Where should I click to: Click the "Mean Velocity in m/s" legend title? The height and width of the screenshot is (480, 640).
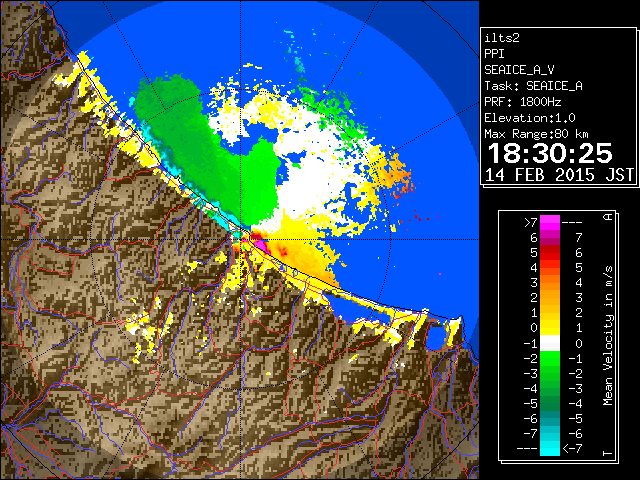[608, 336]
